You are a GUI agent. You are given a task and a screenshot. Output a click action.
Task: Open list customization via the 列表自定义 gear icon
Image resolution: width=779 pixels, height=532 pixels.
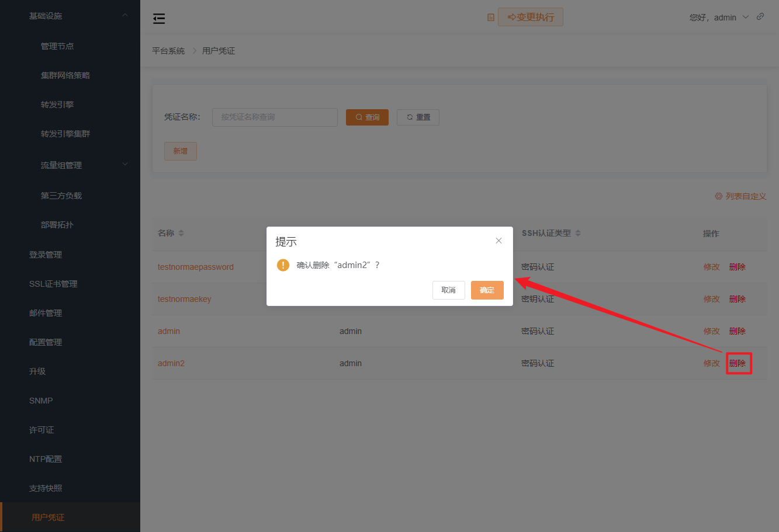(718, 196)
